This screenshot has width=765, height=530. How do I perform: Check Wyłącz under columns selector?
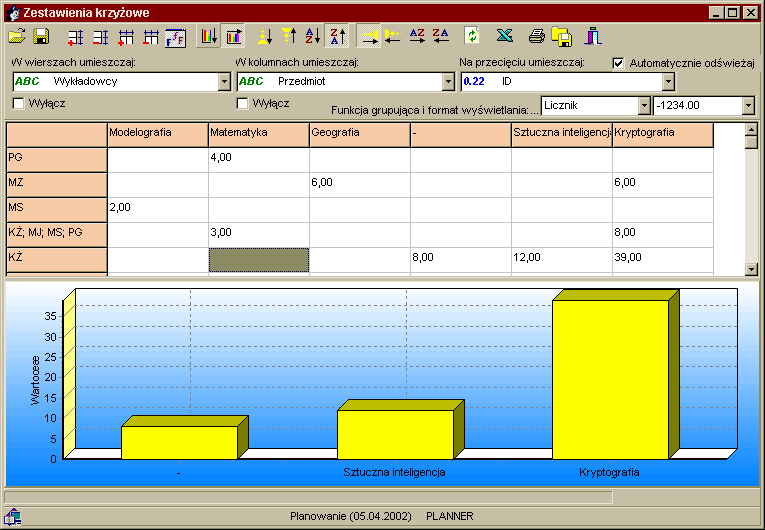(242, 103)
